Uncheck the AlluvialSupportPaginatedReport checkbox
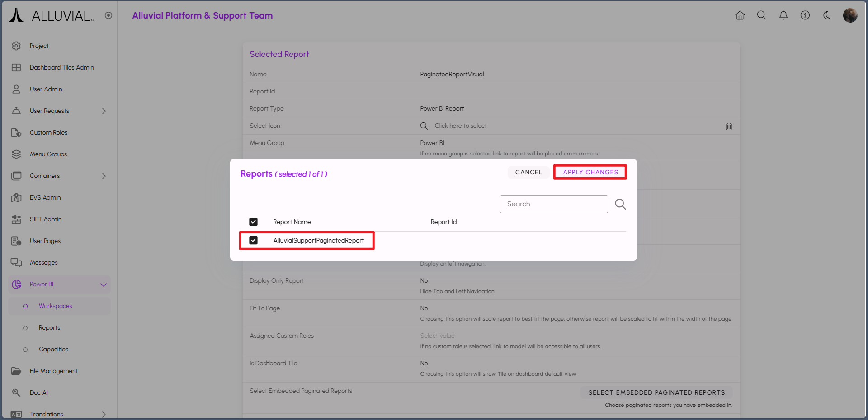The width and height of the screenshot is (868, 420). coord(254,240)
